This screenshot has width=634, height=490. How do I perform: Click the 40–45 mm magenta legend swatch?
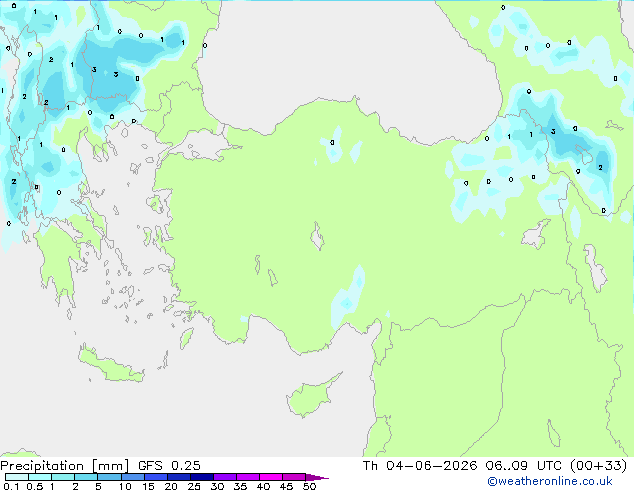click(x=271, y=477)
